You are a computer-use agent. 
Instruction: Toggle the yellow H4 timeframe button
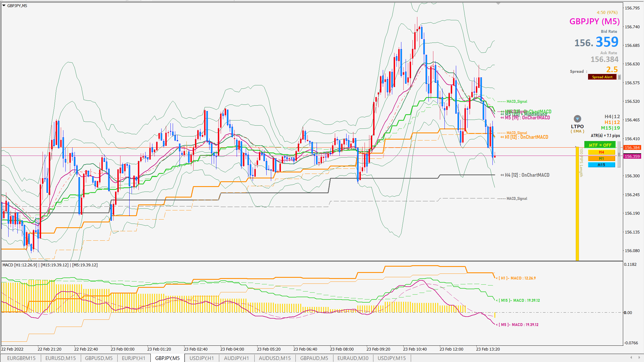tap(601, 152)
